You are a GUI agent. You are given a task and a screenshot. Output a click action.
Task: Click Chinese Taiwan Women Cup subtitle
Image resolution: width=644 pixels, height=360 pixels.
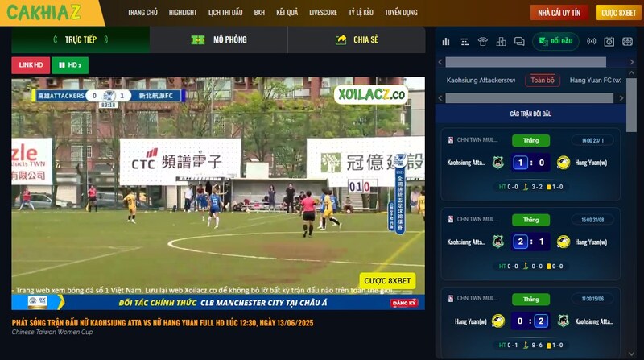pos(52,332)
